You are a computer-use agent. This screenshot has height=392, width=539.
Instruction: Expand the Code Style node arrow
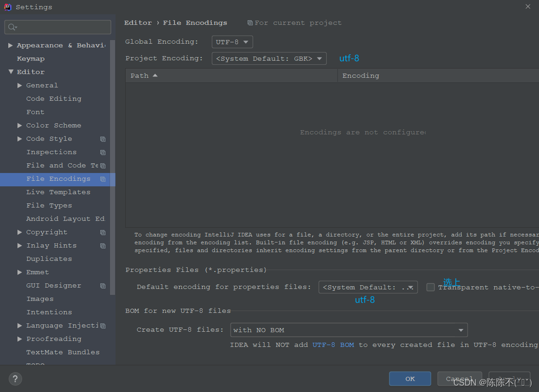(x=20, y=139)
